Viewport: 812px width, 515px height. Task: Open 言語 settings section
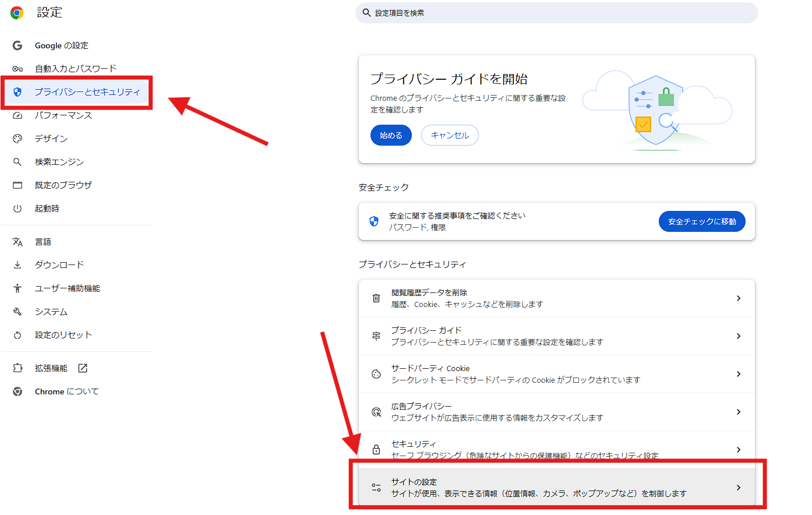[x=43, y=242]
